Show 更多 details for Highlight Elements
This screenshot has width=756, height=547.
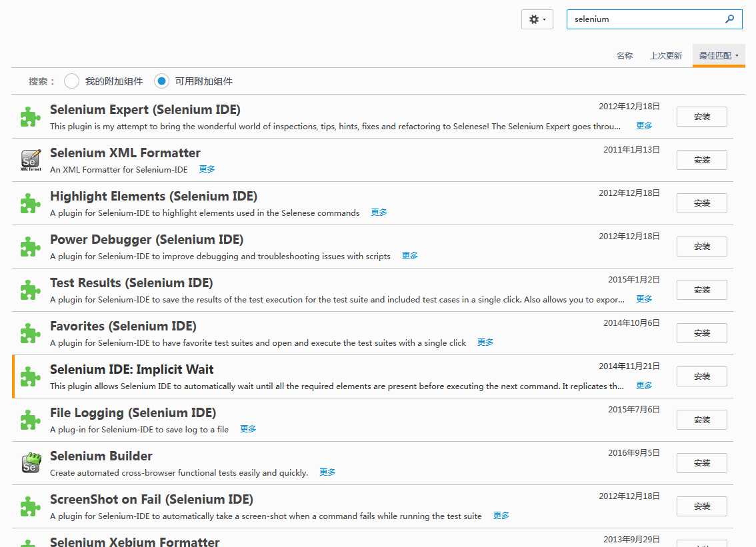(379, 213)
